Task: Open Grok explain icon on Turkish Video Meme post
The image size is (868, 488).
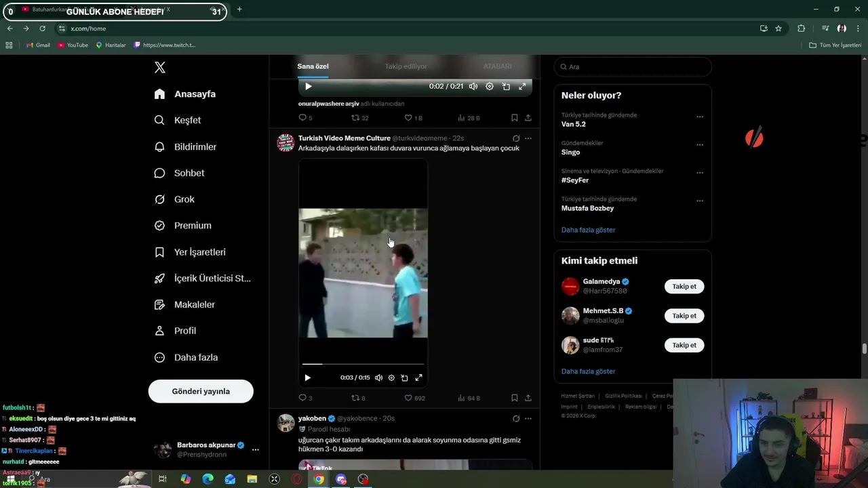Action: pyautogui.click(x=516, y=138)
